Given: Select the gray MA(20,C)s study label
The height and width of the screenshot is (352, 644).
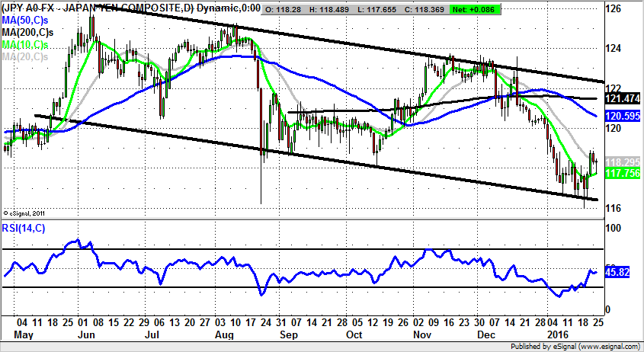Looking at the screenshot, I should click(25, 57).
